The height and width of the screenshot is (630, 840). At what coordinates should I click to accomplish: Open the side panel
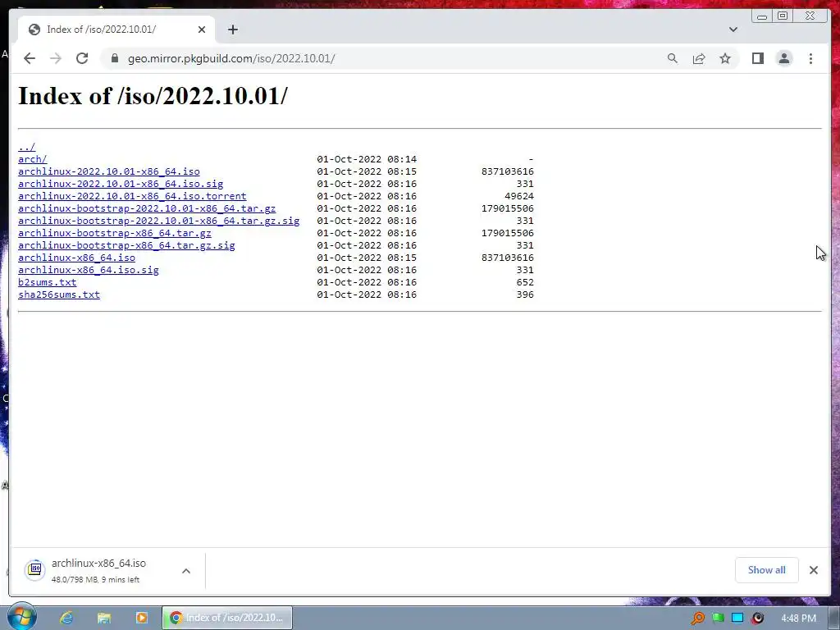(x=757, y=58)
